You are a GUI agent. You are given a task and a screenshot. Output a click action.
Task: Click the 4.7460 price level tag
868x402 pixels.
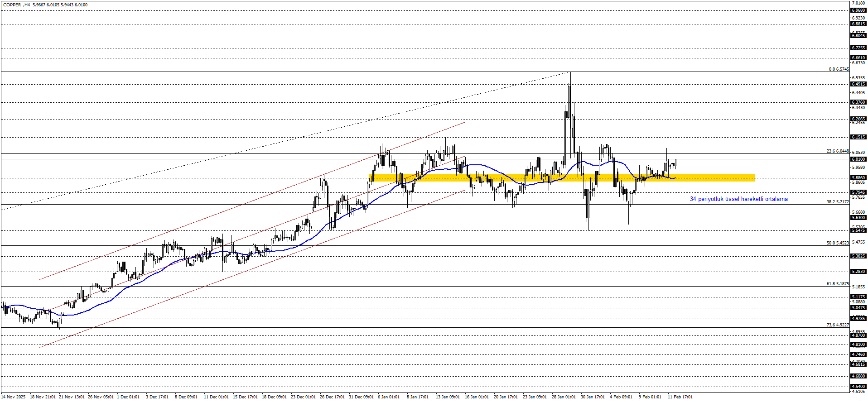[x=858, y=354]
